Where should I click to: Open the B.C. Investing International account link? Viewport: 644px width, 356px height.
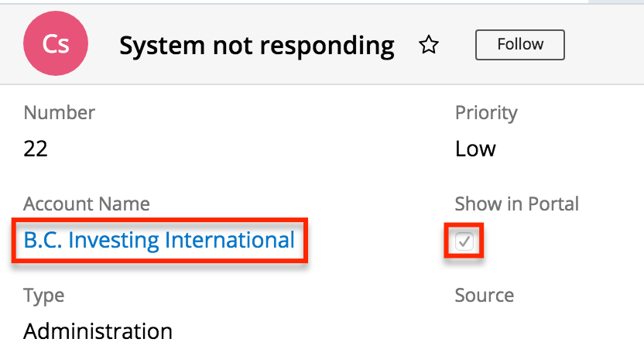click(159, 241)
